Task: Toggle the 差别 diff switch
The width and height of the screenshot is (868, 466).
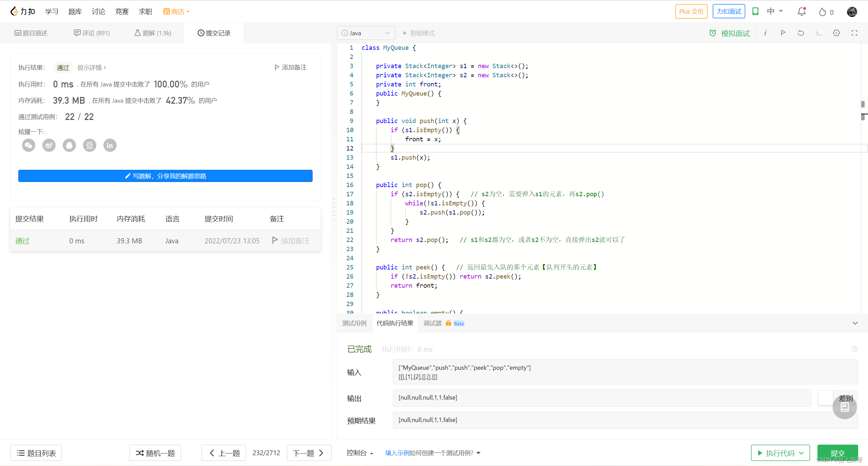Action: [826, 398]
